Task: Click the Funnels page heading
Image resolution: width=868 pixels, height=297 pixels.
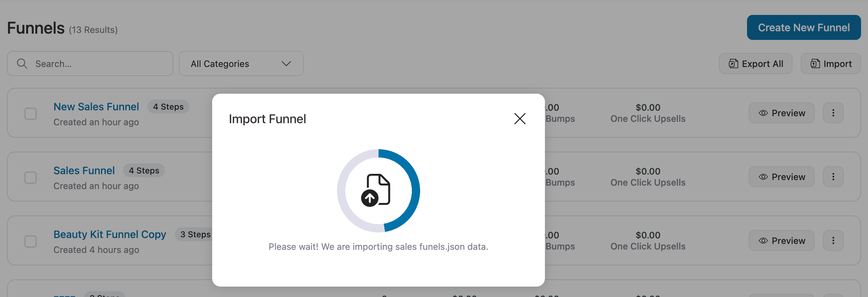Action: coord(36,28)
